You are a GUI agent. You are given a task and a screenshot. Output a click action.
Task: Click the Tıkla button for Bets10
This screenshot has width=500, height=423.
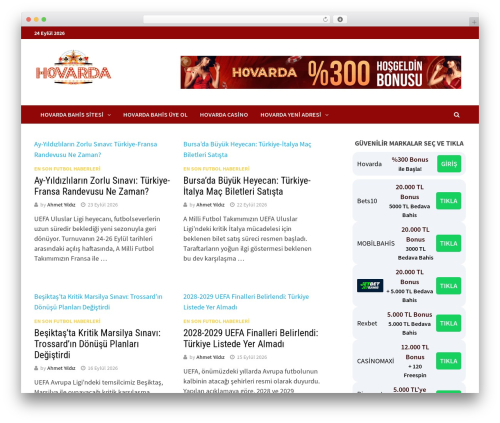coord(449,201)
